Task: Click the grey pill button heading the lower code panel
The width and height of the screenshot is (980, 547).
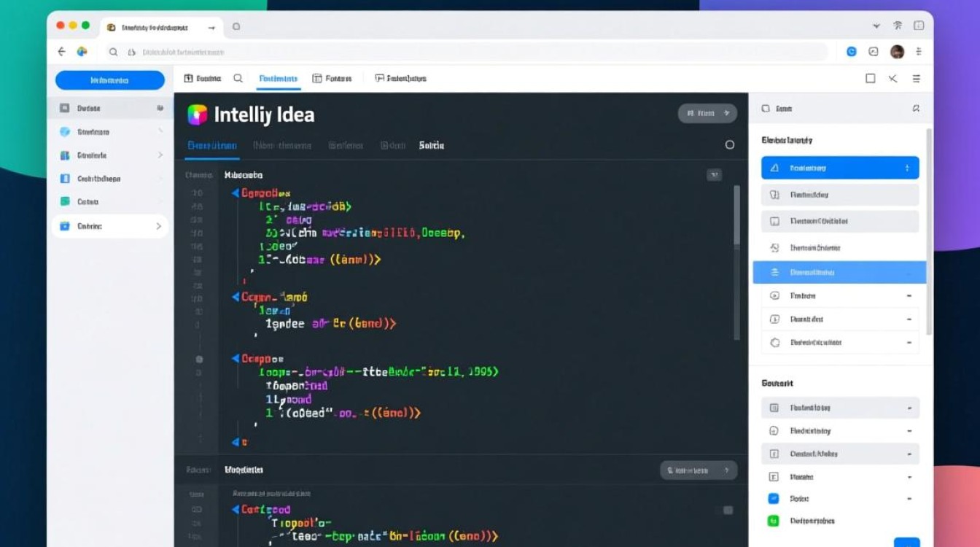Action: [x=699, y=470]
